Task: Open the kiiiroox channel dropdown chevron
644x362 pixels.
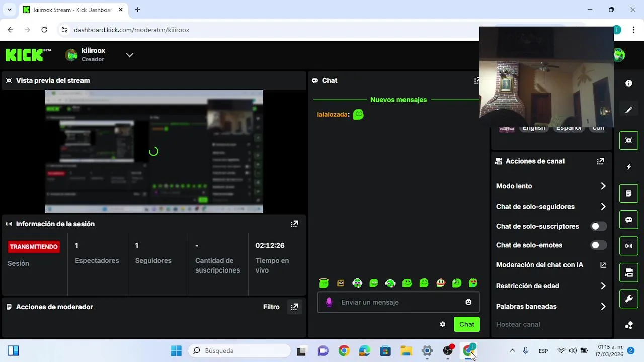Action: pos(129,55)
